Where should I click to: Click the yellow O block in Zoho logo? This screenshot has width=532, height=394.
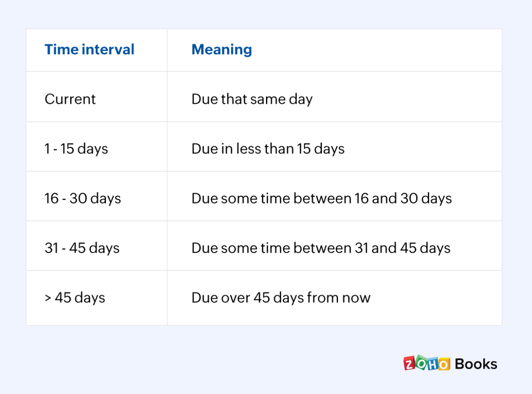click(x=443, y=364)
